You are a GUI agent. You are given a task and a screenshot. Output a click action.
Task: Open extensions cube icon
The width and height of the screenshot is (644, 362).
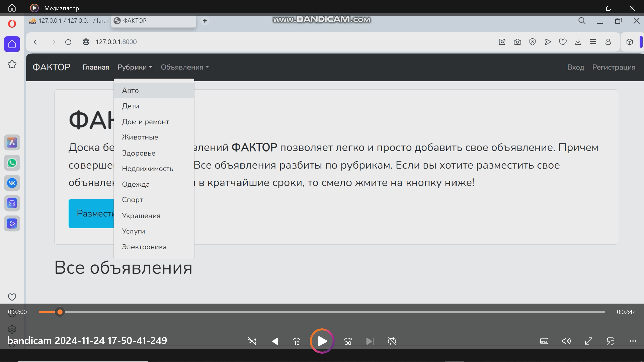tap(630, 42)
